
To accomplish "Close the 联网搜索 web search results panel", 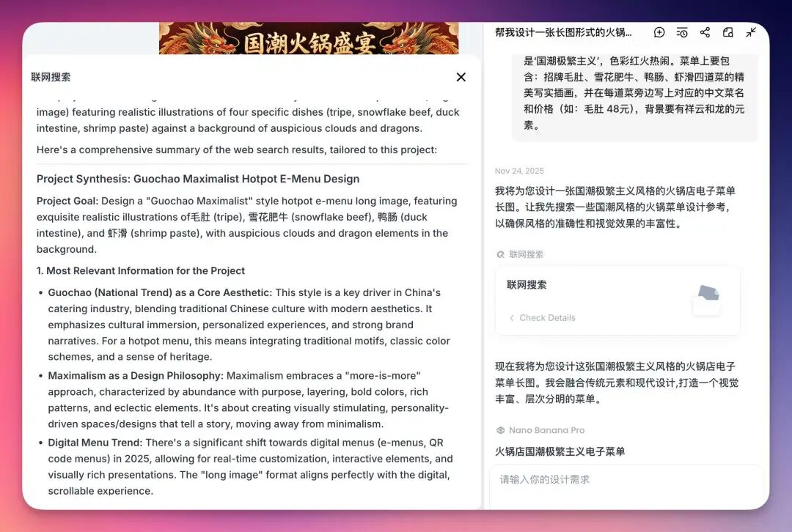I will (461, 77).
